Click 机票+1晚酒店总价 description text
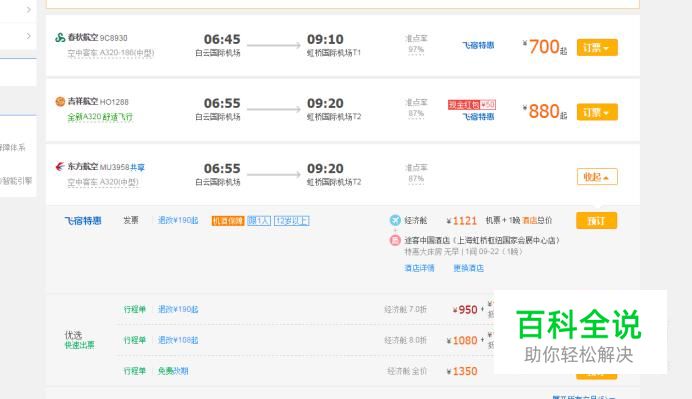 click(519, 220)
